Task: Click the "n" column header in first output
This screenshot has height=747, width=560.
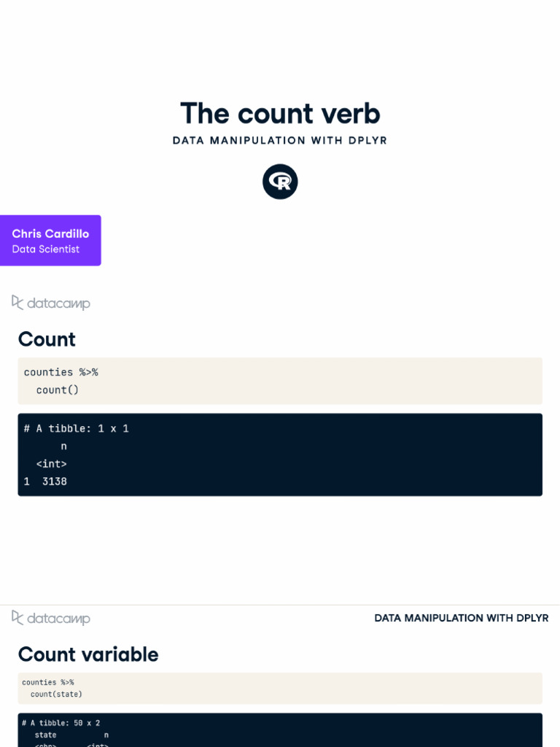Action: click(x=63, y=446)
